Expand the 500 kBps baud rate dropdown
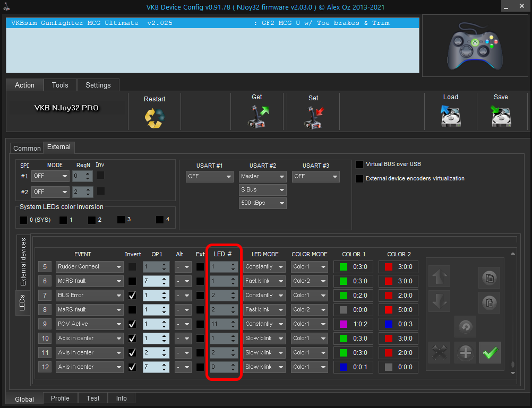 [262, 203]
